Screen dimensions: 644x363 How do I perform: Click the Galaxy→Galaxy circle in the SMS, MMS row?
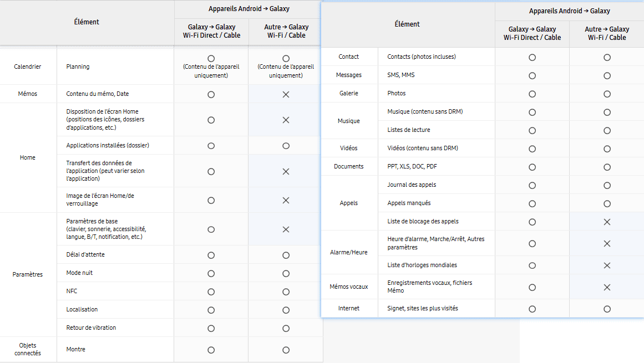(533, 76)
